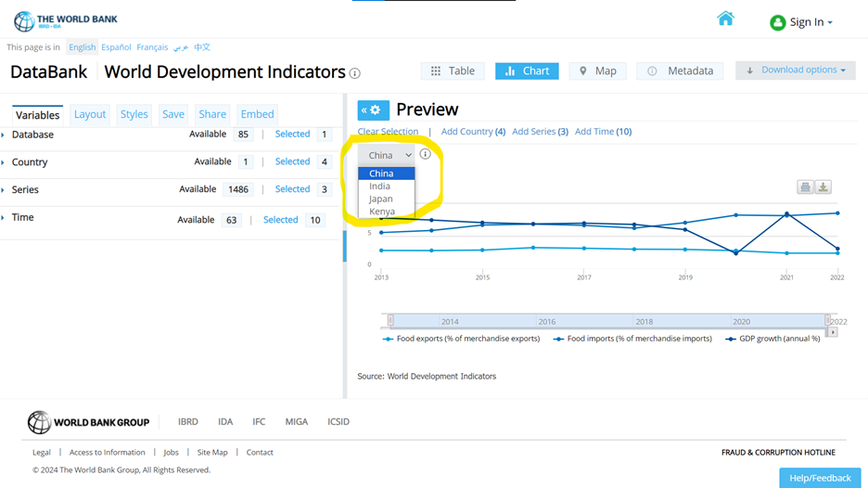Click the World Bank logo at top

(x=66, y=19)
